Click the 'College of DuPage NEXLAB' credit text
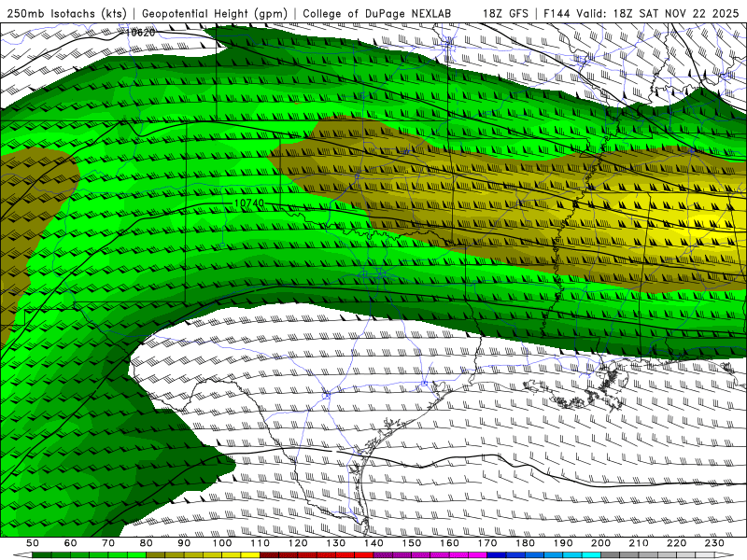This screenshot has height=560, width=747. tap(377, 13)
